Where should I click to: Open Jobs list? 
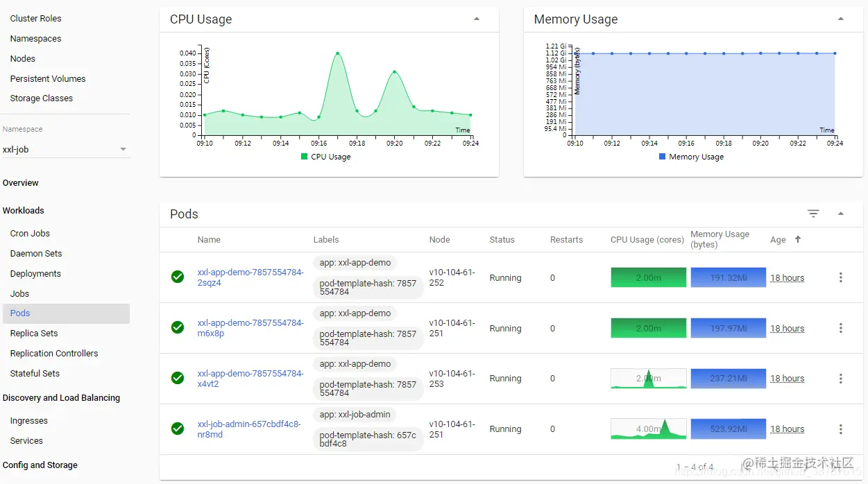(19, 294)
